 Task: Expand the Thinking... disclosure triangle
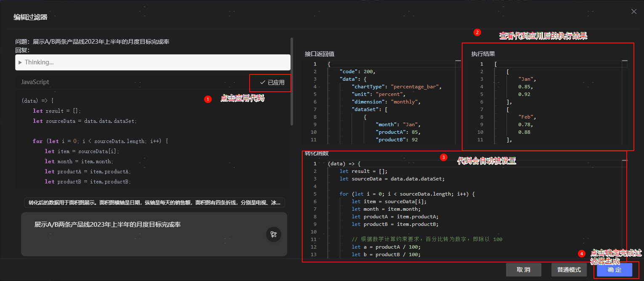click(x=20, y=62)
